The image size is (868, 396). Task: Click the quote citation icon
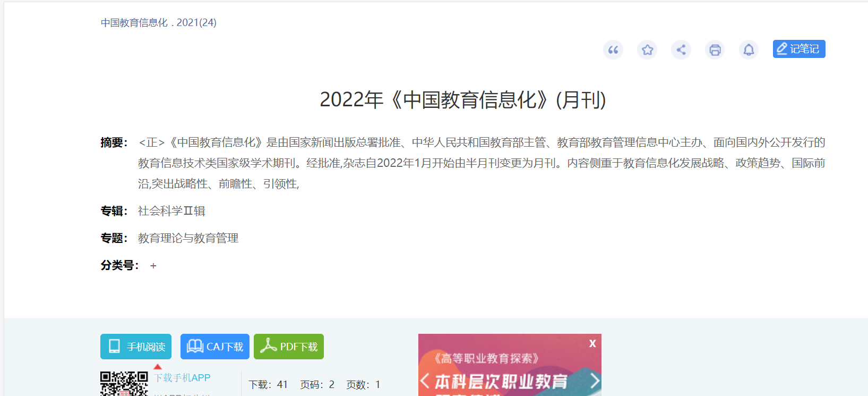613,50
